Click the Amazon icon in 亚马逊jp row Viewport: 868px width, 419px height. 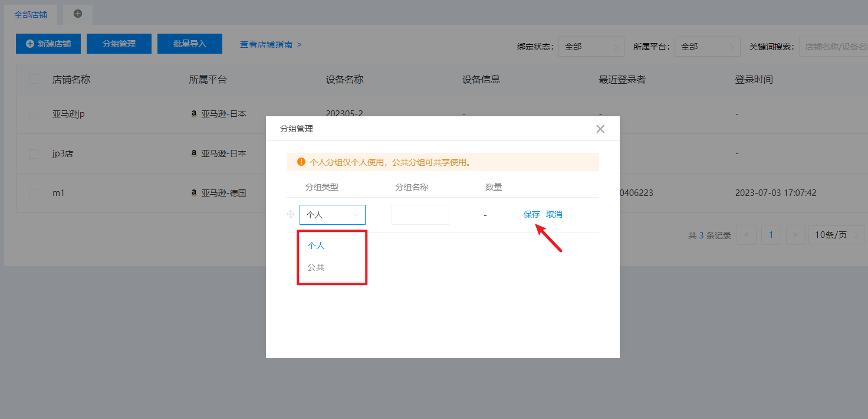(194, 114)
